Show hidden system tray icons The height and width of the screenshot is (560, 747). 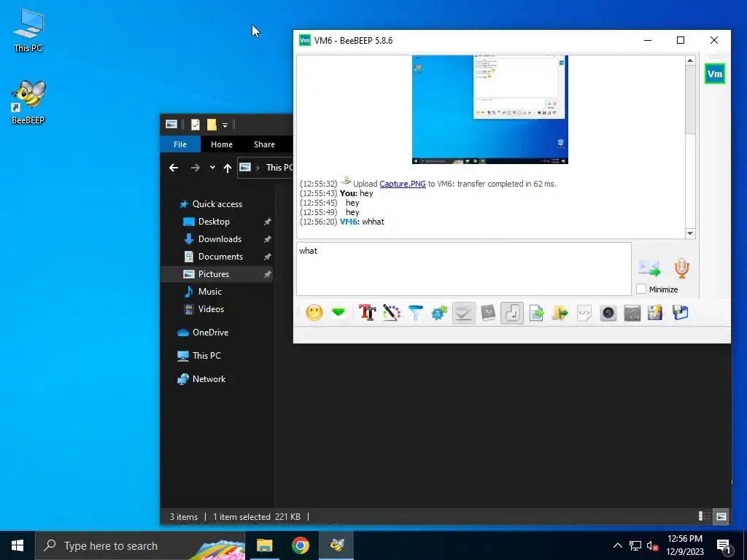(x=617, y=545)
